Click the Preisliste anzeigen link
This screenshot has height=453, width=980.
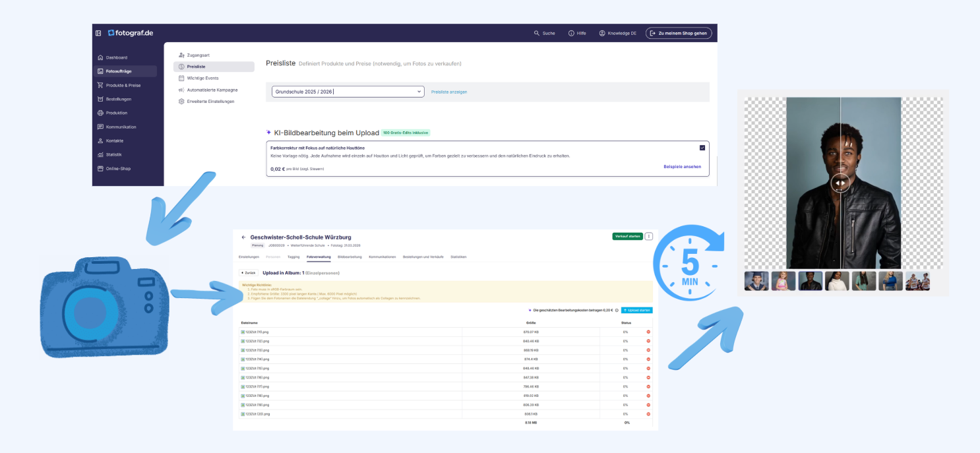click(x=449, y=92)
